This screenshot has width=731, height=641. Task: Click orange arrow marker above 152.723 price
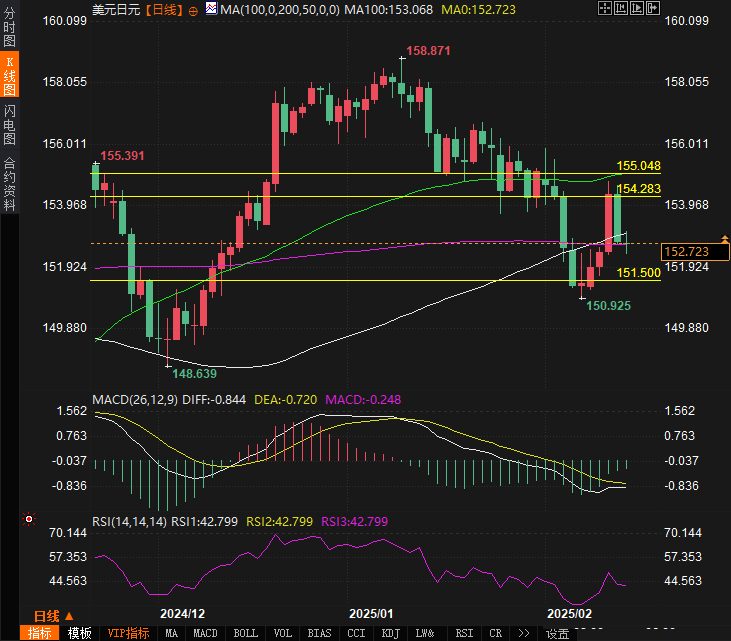[724, 239]
